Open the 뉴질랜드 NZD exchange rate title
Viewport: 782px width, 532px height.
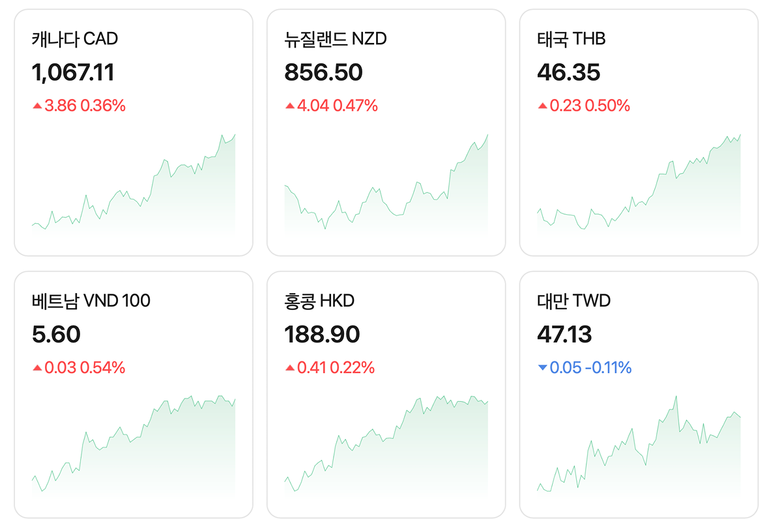[x=336, y=39]
